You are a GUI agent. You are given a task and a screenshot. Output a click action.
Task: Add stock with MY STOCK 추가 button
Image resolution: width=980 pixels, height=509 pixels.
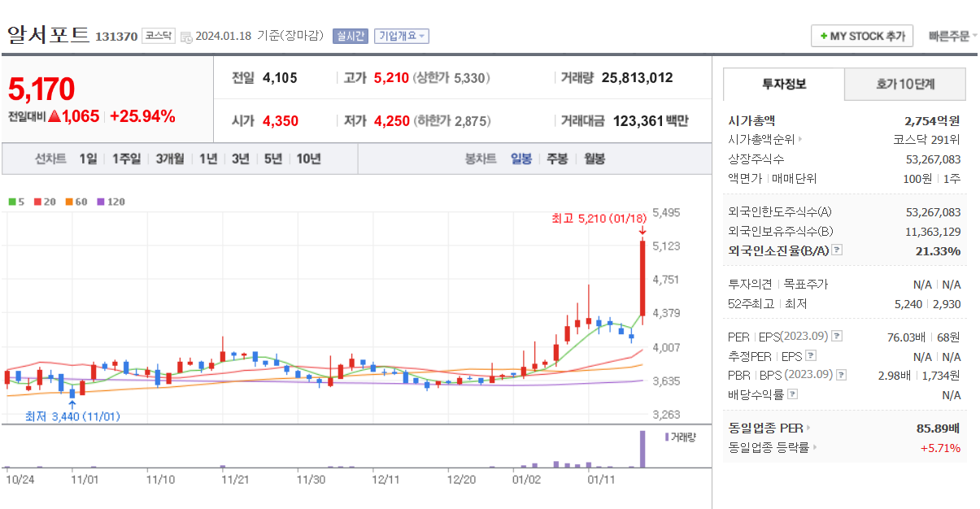click(x=862, y=36)
